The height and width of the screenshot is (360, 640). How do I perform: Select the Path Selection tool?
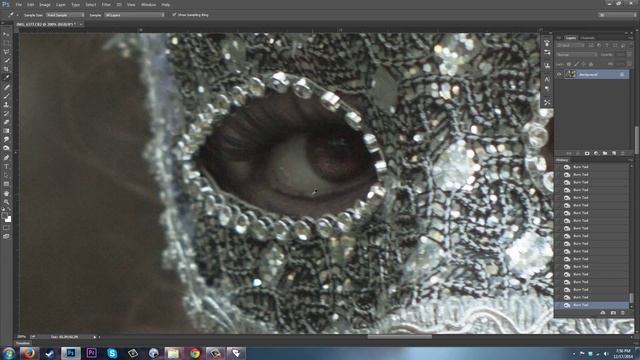coord(6,175)
